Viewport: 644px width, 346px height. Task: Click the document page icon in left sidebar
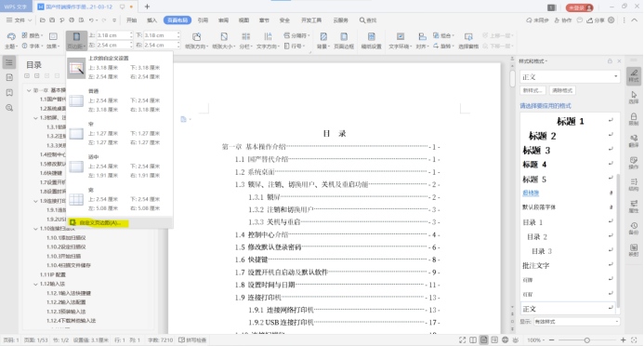tap(9, 77)
